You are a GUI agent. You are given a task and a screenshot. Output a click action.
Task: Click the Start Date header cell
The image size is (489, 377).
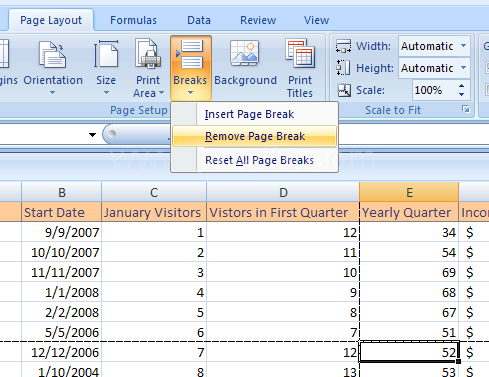pos(62,212)
